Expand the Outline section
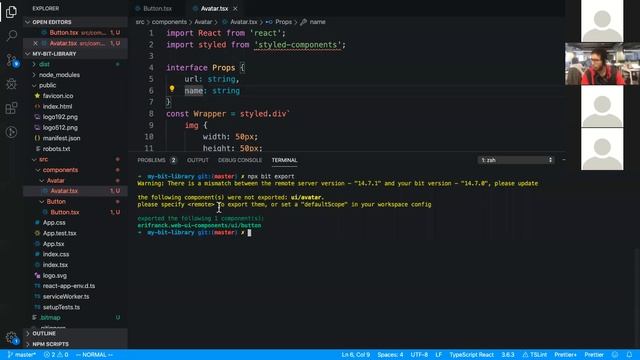640x360 pixels. coord(44,333)
